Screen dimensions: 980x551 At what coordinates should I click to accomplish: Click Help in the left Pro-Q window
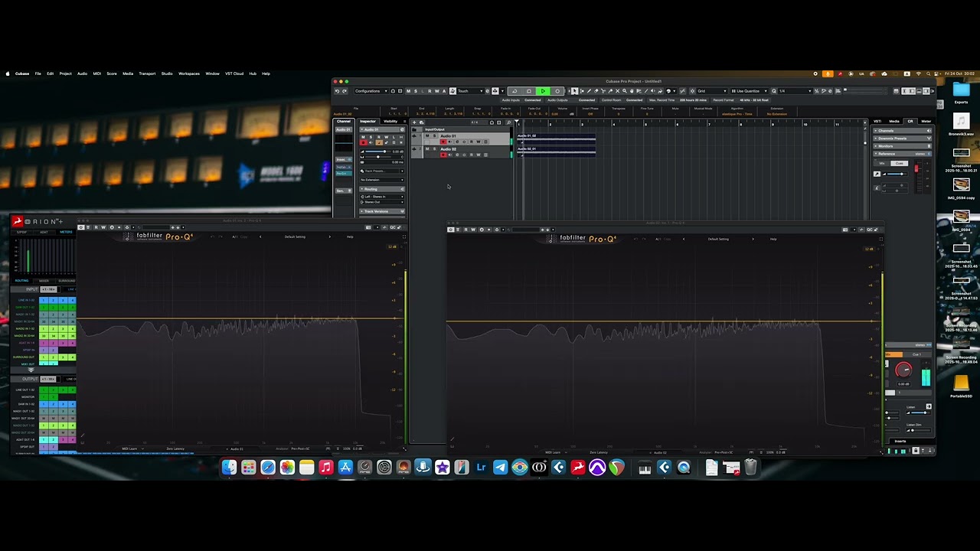coord(350,236)
